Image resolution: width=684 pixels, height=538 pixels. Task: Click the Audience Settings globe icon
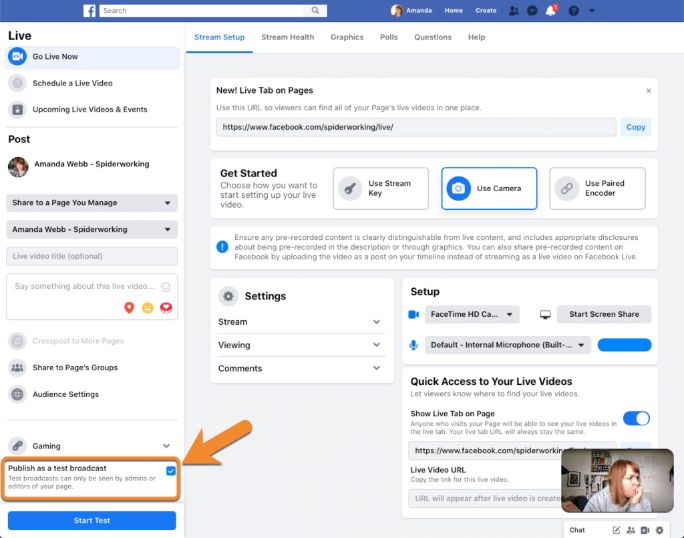[x=17, y=394]
